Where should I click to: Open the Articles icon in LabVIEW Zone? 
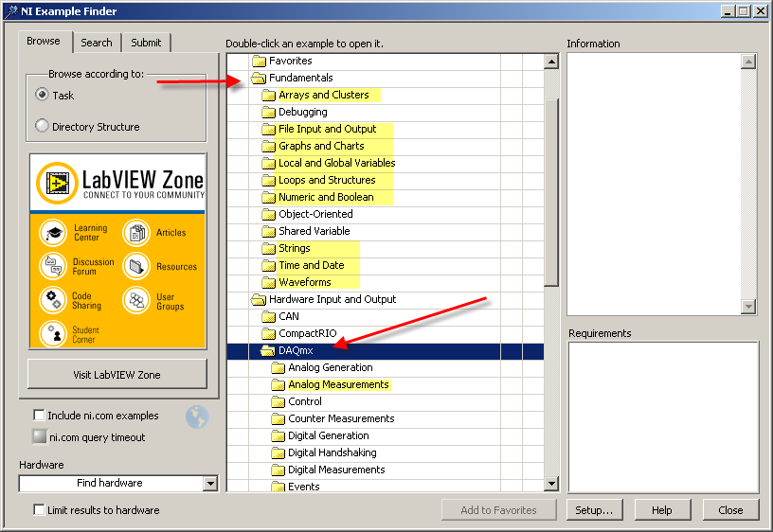136,233
